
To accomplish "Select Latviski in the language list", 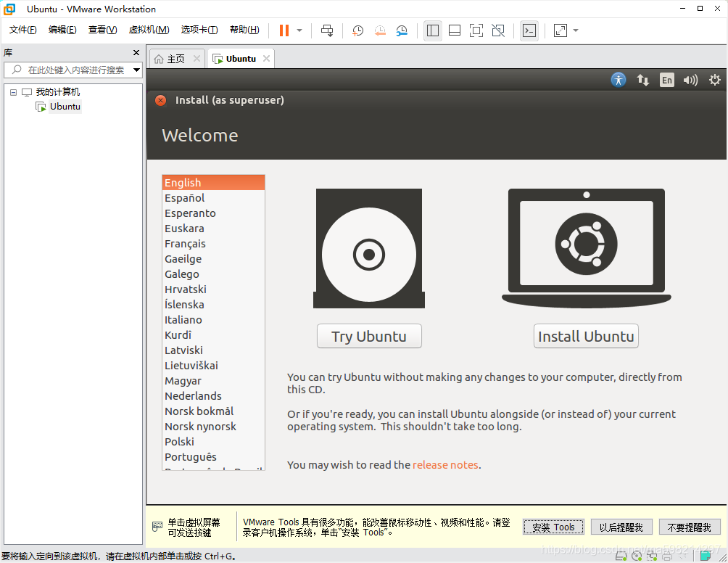I will tap(214, 350).
